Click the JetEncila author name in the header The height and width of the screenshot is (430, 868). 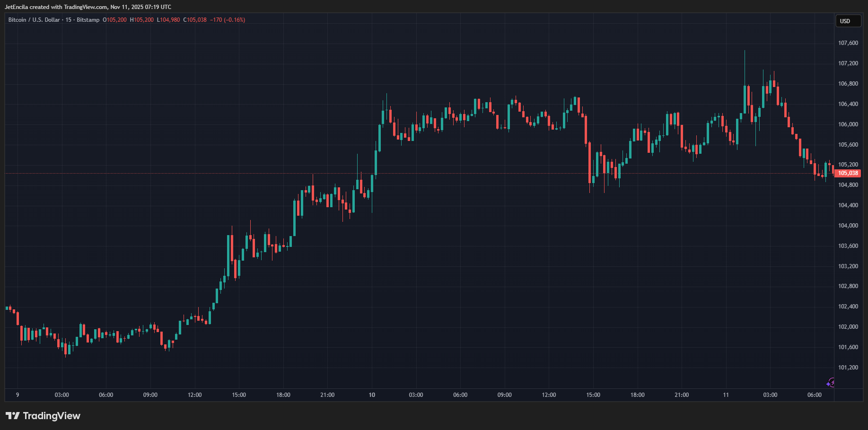pos(16,7)
